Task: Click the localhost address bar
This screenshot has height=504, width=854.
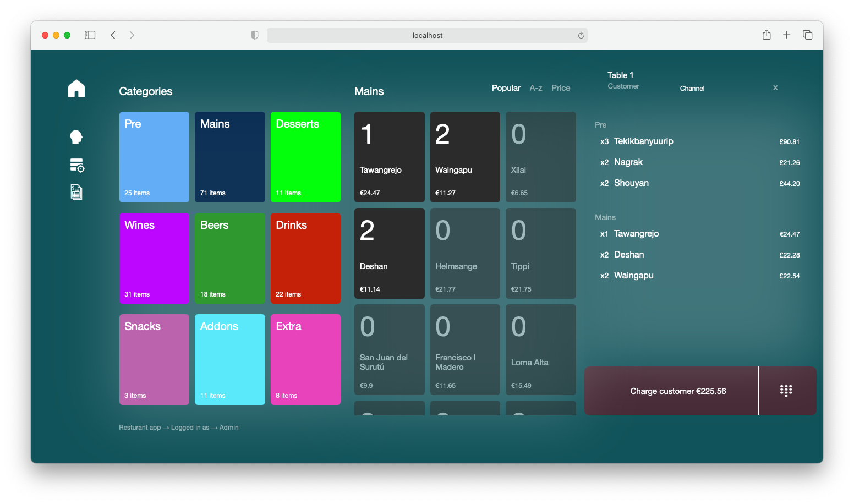Action: (427, 35)
